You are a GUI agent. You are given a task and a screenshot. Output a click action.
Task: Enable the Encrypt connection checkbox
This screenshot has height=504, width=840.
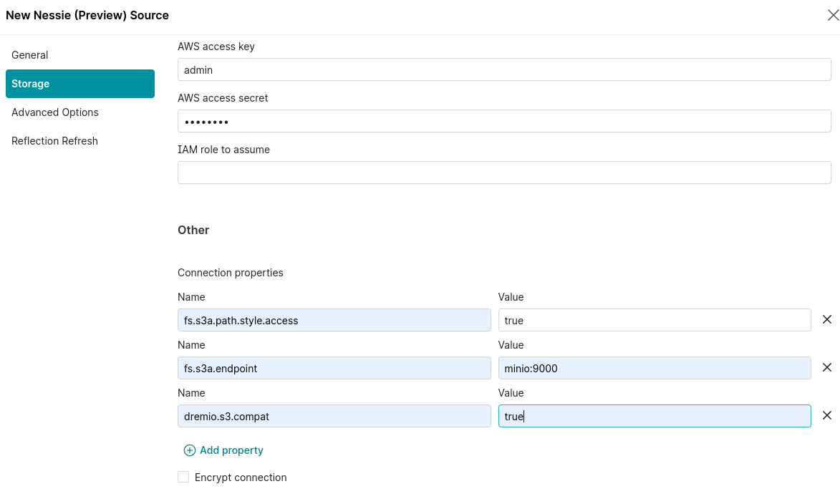click(x=183, y=477)
